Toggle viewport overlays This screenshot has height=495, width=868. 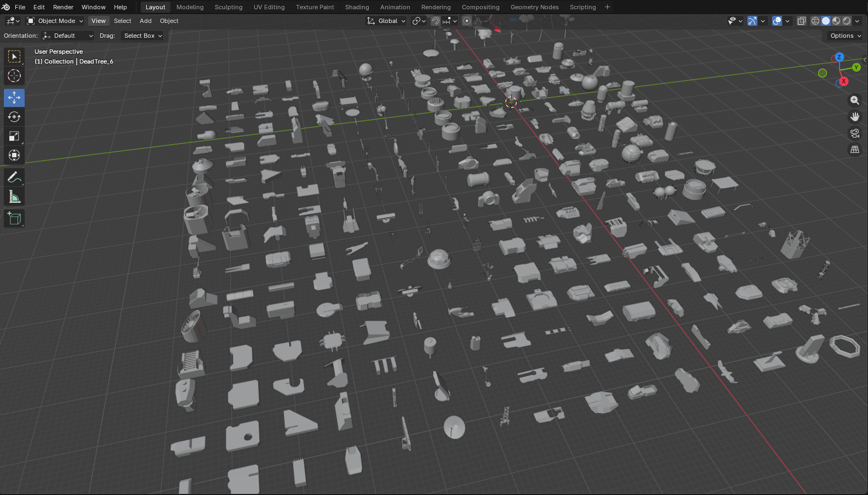[777, 21]
